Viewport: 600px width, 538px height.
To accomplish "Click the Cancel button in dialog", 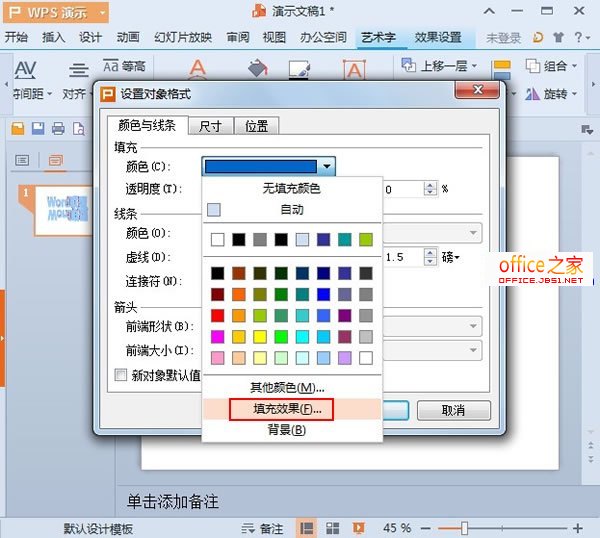I will click(453, 411).
